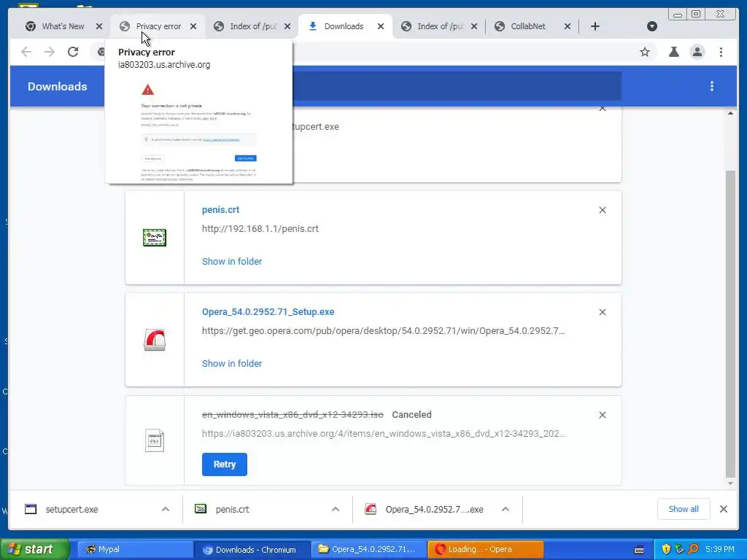Click the archive.org ISO source URL

tap(384, 433)
